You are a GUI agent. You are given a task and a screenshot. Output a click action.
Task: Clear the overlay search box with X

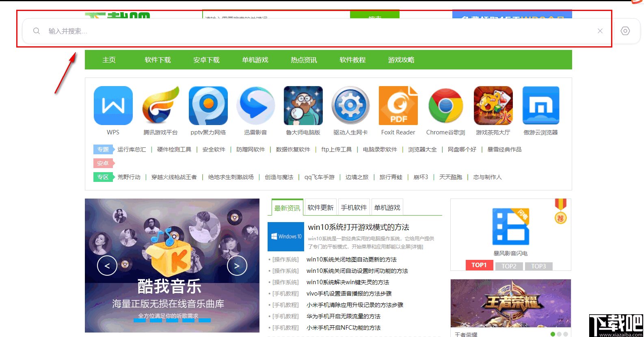600,31
